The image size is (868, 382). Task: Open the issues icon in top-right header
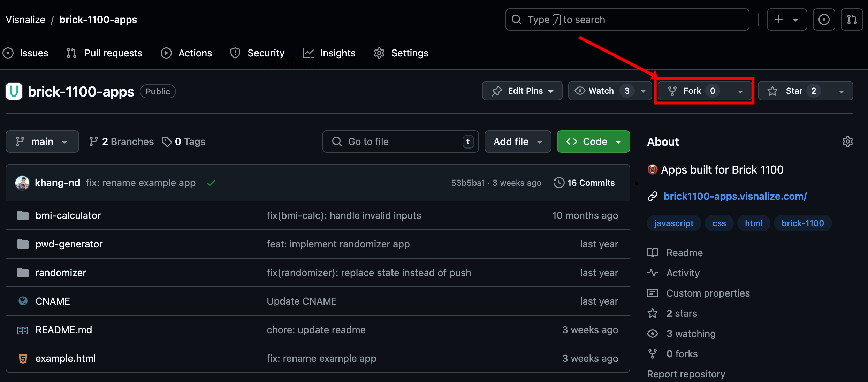pos(824,20)
